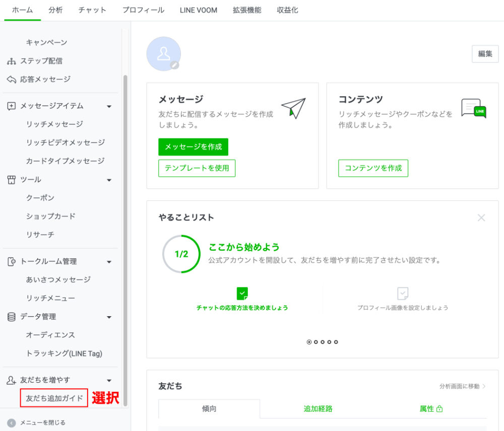The width and height of the screenshot is (504, 431).
Task: Open 応答メッセージ in the sidebar
Action: 45,79
